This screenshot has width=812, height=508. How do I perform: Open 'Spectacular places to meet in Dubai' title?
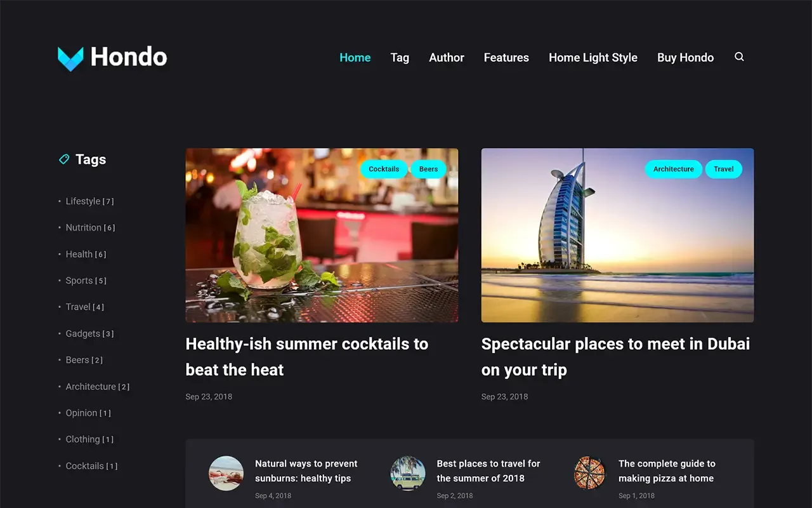pyautogui.click(x=615, y=357)
